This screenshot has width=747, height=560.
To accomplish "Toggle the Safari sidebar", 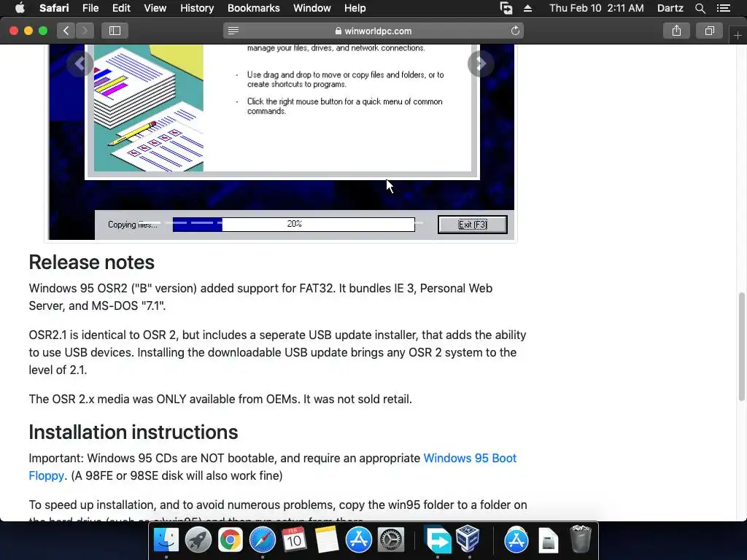I will click(115, 31).
